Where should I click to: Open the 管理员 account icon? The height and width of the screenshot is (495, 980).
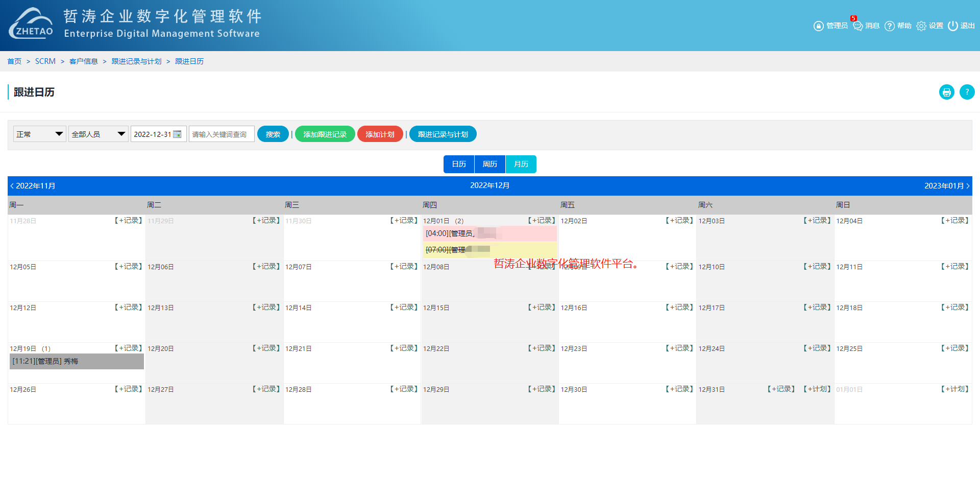point(818,26)
